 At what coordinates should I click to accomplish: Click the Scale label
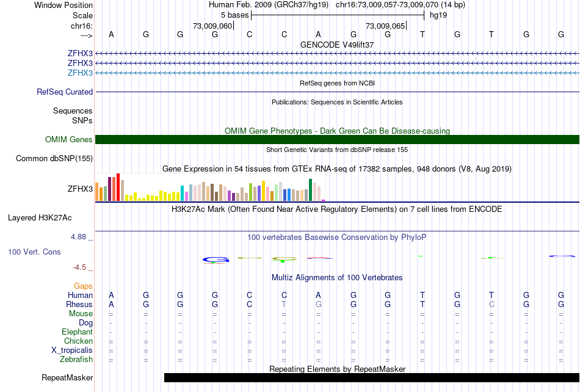[82, 15]
